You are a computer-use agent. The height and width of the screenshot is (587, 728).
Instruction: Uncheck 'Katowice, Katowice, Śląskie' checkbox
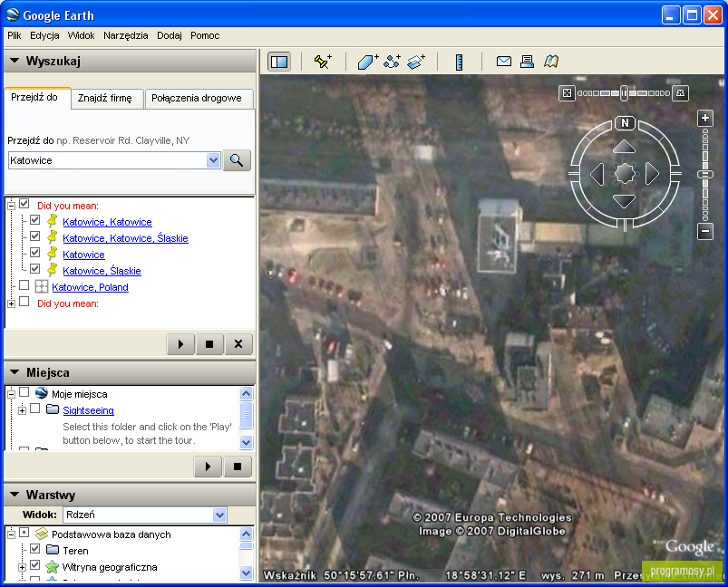coord(34,236)
